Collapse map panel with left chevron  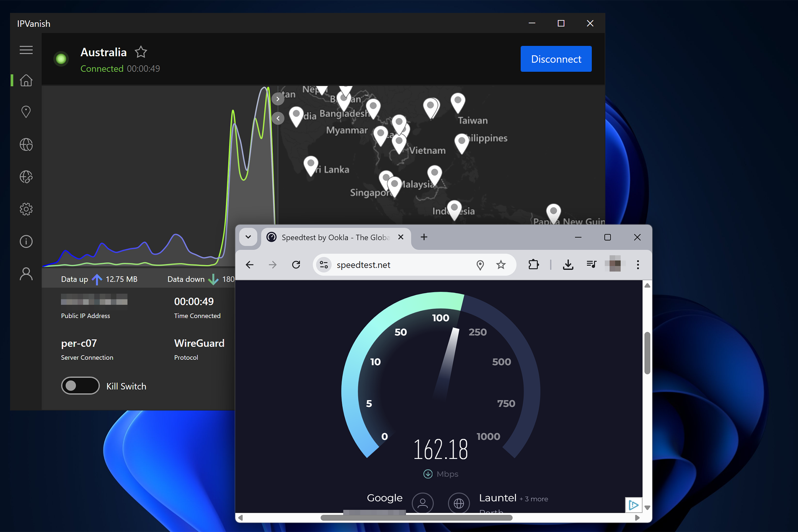coord(278,119)
